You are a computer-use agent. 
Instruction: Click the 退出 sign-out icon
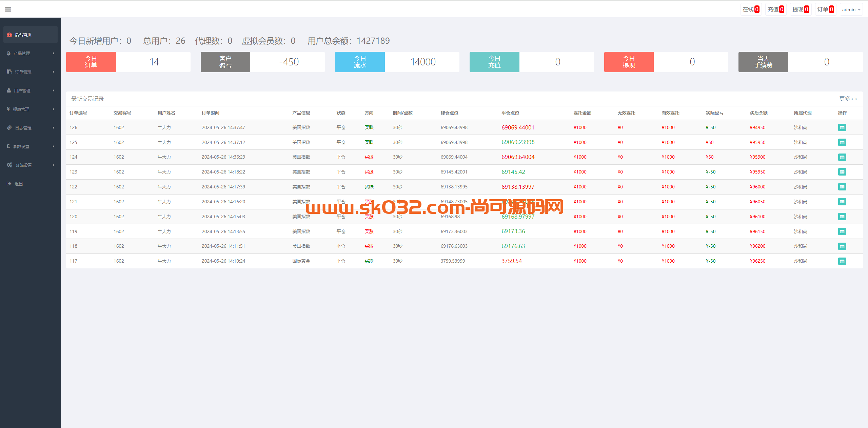pyautogui.click(x=9, y=184)
